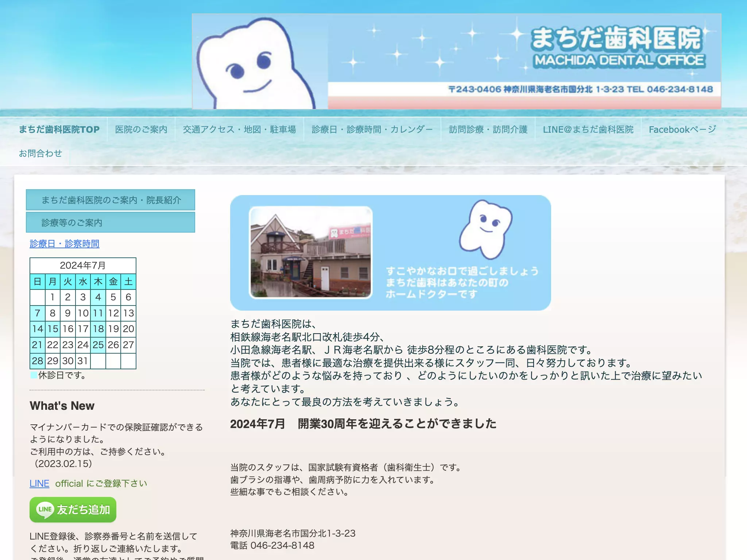Select July 4 in the calendar
747x560 pixels.
point(98,297)
